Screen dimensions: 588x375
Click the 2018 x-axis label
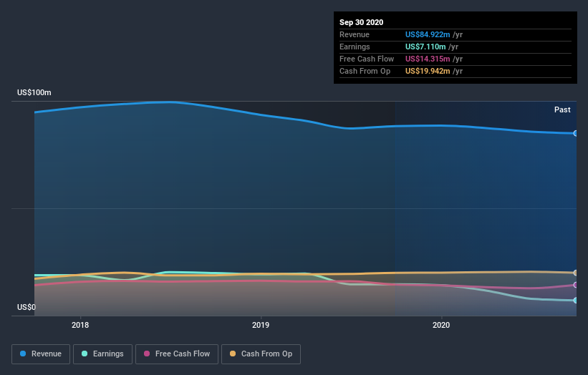click(80, 325)
